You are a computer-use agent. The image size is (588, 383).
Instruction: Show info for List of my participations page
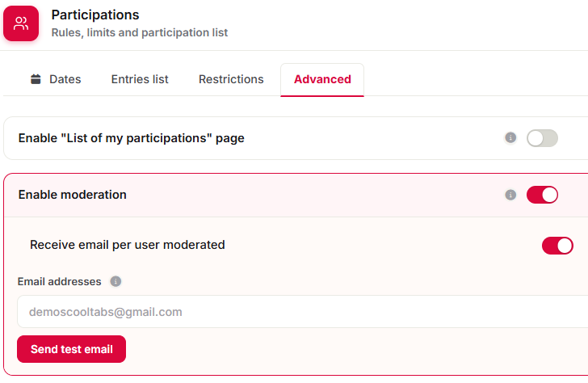[510, 137]
